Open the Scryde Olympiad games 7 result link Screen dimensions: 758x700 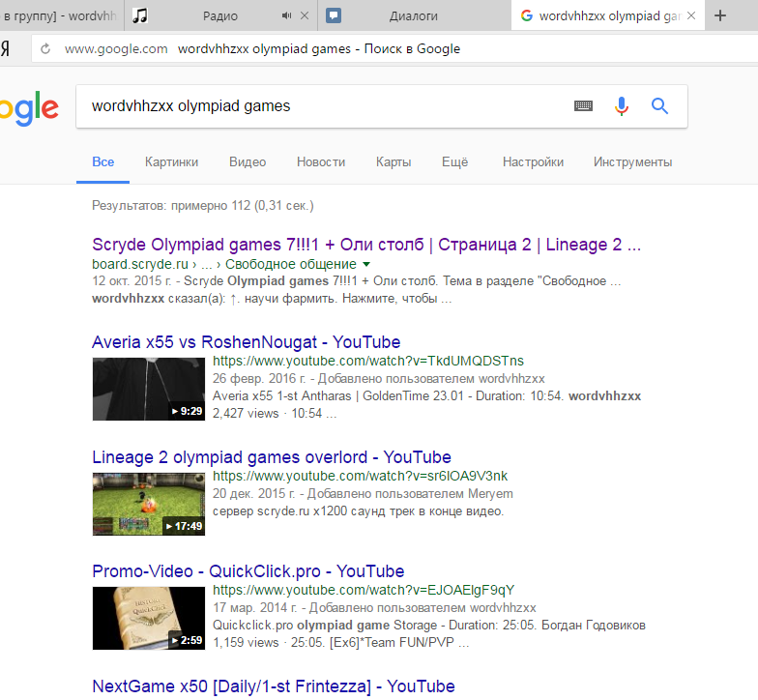[x=365, y=245]
